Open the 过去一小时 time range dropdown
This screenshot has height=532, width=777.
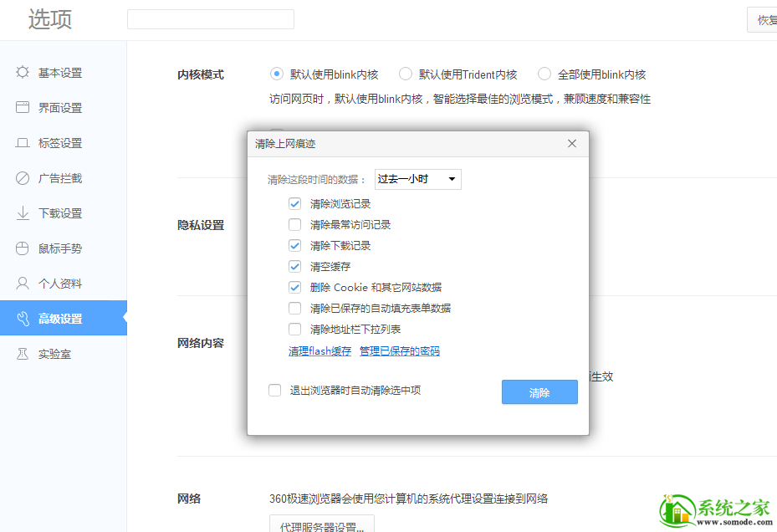coord(417,178)
